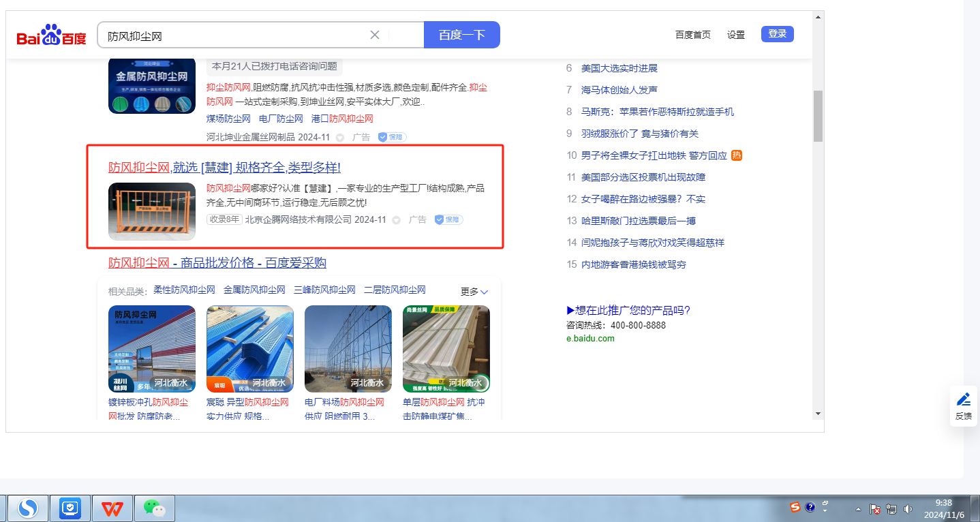Image resolution: width=980 pixels, height=522 pixels.
Task: Click the 煤场防尘网 sublink
Action: (x=228, y=119)
